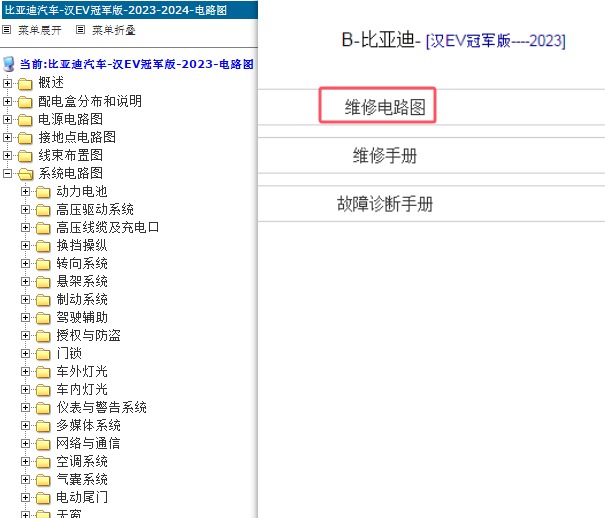This screenshot has height=518, width=605.
Task: Click the folder icon for 换挡操纵
Action: pyautogui.click(x=43, y=246)
